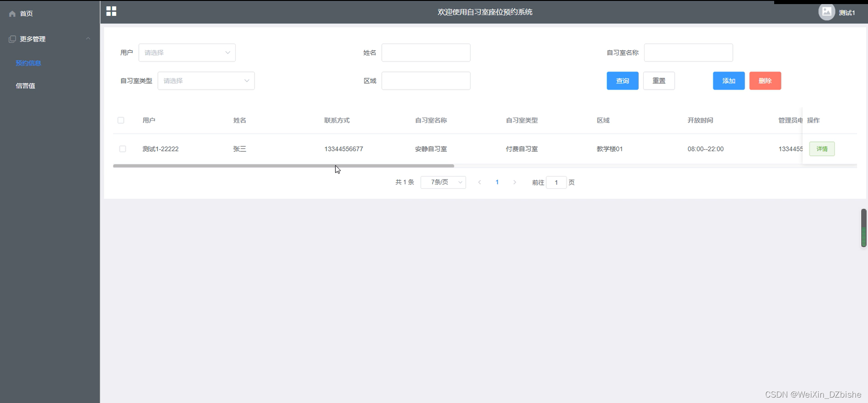Click the 共 1 条 total count text
This screenshot has width=868, height=403.
click(x=405, y=182)
